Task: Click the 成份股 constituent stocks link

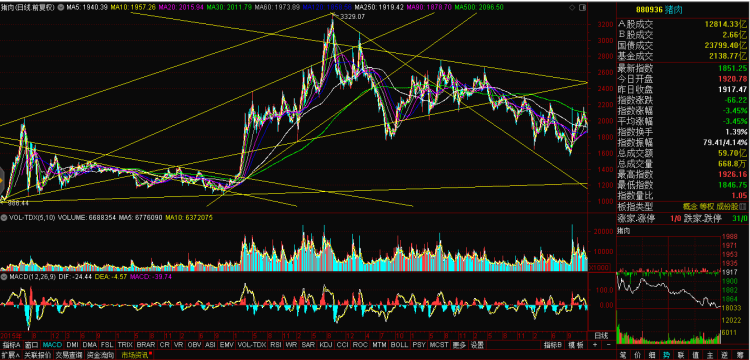Action: [x=727, y=207]
